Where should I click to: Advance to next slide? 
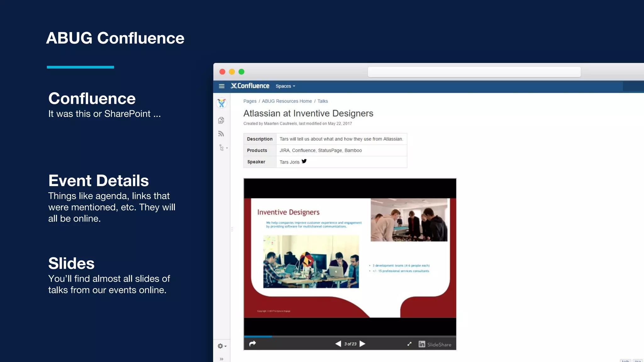(363, 344)
